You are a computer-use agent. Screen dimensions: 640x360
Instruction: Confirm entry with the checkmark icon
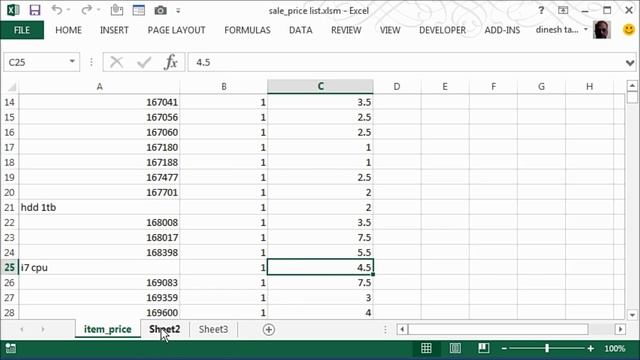144,62
